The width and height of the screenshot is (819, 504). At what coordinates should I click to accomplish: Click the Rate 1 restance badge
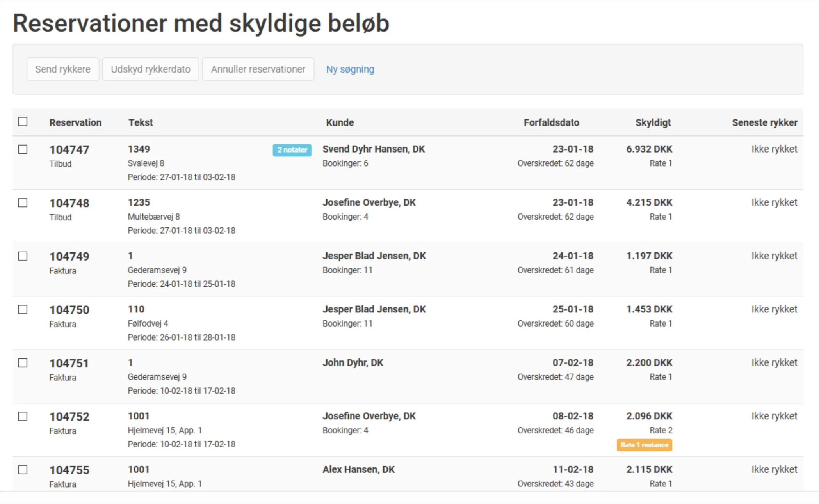click(644, 445)
